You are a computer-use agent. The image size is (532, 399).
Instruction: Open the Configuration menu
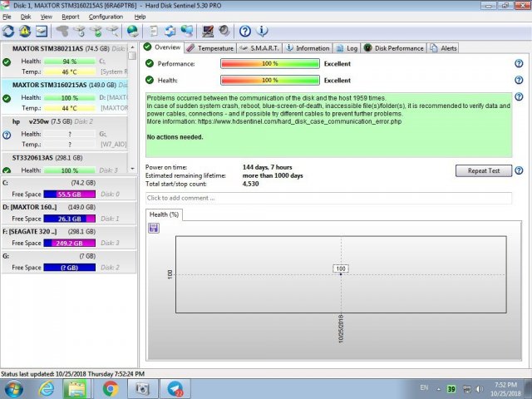pyautogui.click(x=106, y=17)
